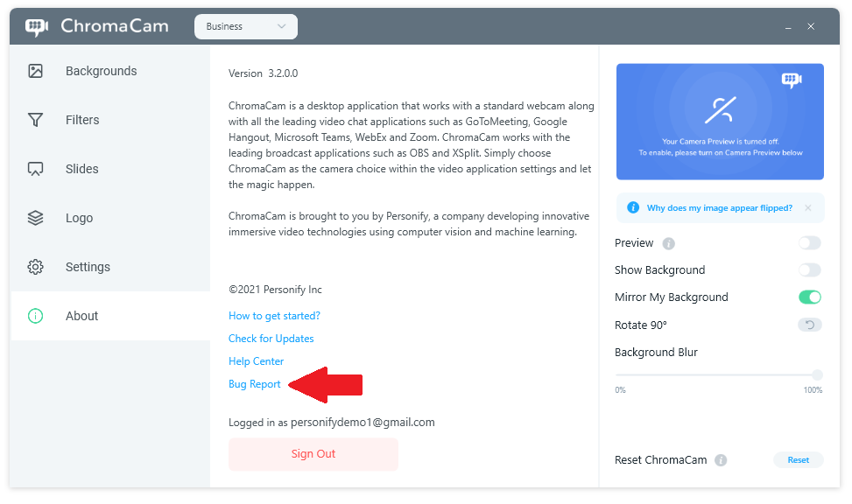Open the About tab

coord(81,316)
